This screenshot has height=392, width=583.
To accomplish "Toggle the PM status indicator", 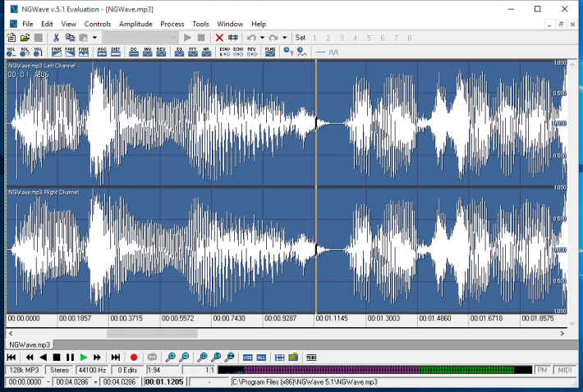I will (542, 370).
